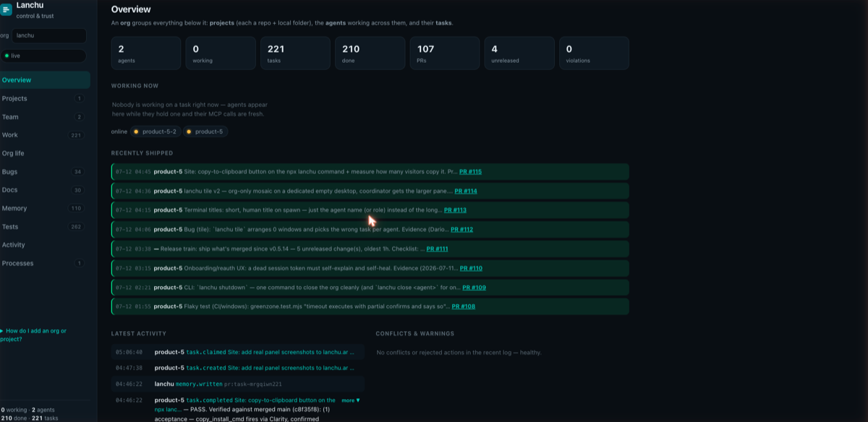Open the PR #108 flaky test link
The height and width of the screenshot is (422, 868).
click(464, 306)
